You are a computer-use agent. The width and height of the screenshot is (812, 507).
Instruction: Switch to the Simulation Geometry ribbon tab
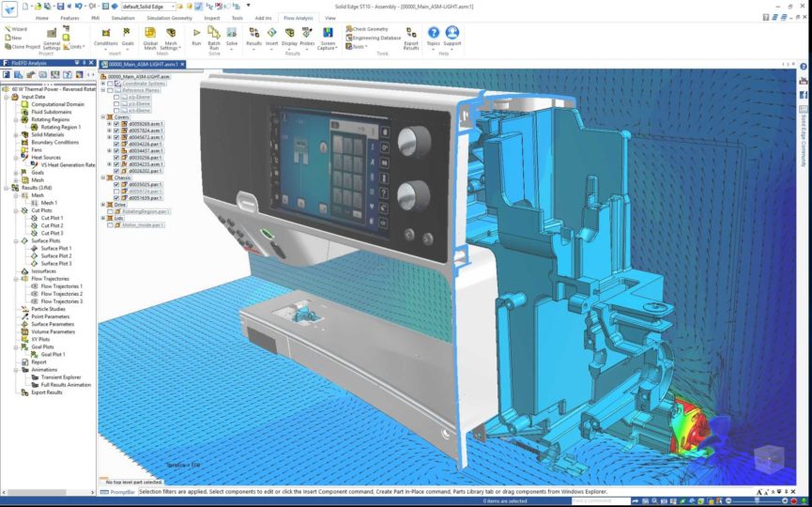click(169, 18)
